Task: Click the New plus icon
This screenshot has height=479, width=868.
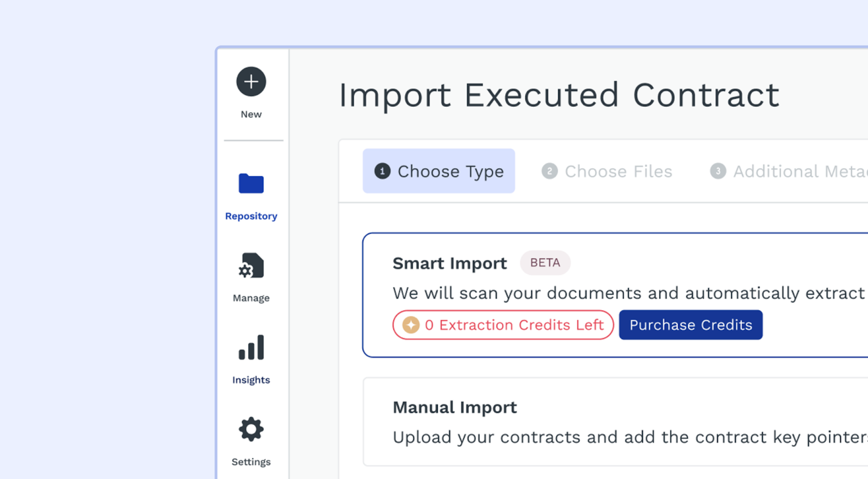Action: [251, 82]
